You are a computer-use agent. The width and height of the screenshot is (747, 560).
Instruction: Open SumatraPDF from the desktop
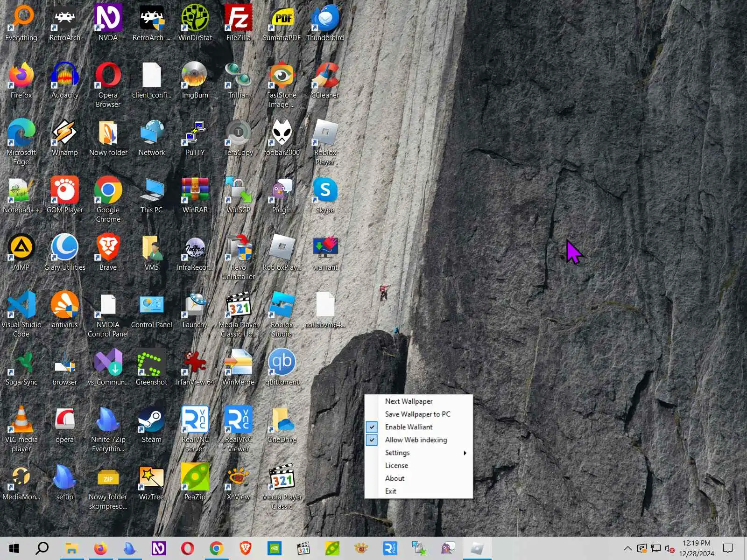pos(282,22)
